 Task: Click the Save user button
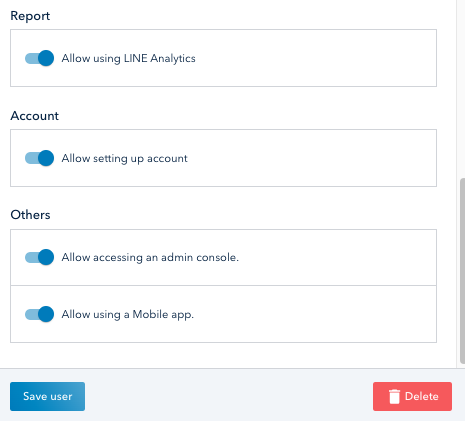(47, 396)
